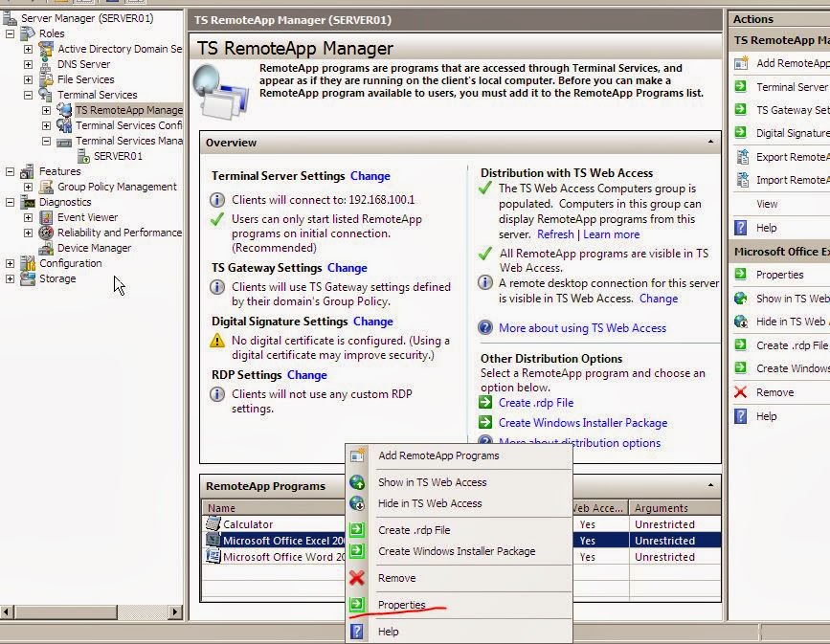Click Change next to TS Gateway Settings
The image size is (830, 644).
tap(347, 268)
